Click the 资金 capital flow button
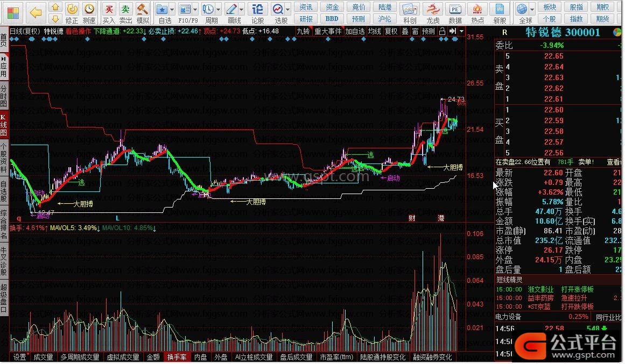Viewport: 625px width, 364px height. click(332, 7)
